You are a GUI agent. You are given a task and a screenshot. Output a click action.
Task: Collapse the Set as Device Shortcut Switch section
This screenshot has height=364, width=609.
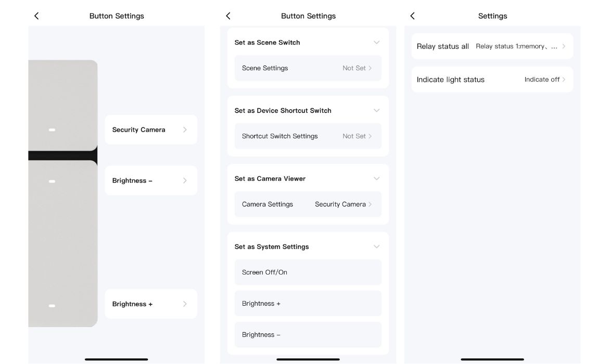pyautogui.click(x=376, y=111)
